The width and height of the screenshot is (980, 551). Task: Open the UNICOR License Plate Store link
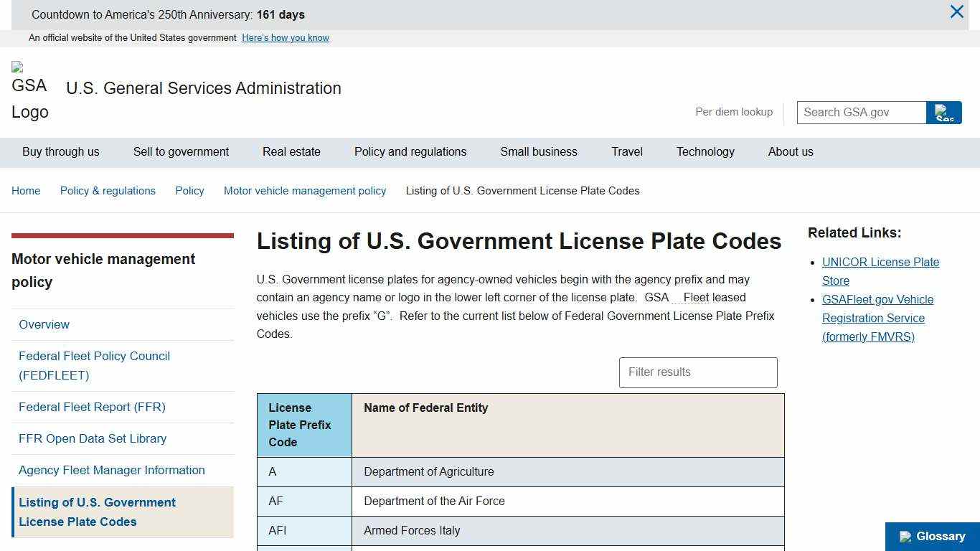click(x=880, y=271)
